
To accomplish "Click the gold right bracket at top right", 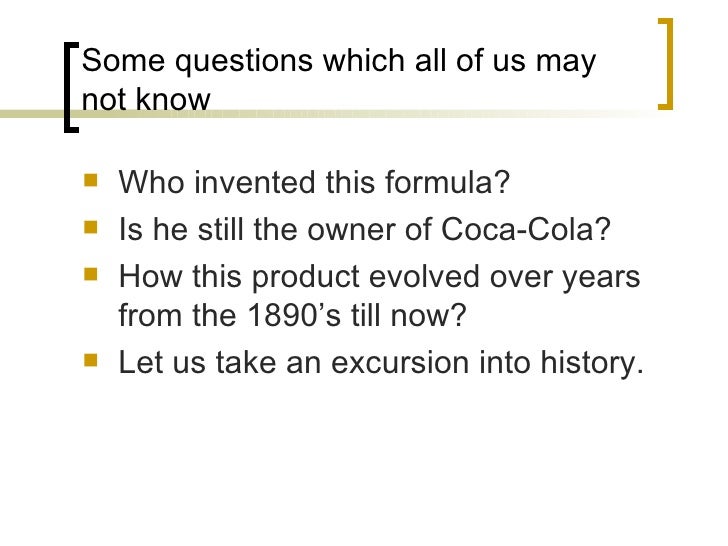I will click(x=666, y=64).
